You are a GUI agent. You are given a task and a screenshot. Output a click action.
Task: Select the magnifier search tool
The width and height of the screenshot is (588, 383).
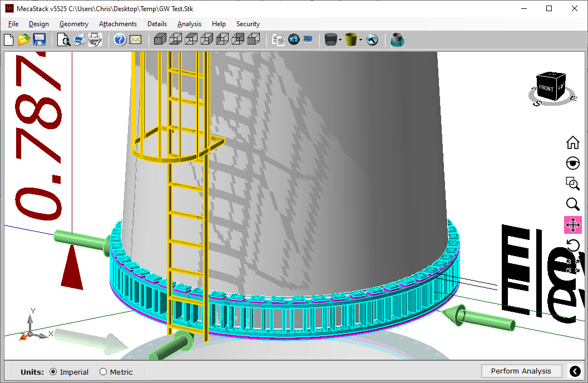tap(572, 204)
